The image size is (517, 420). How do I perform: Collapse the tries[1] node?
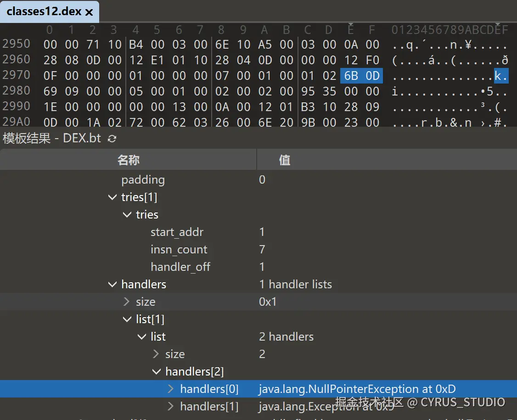112,197
